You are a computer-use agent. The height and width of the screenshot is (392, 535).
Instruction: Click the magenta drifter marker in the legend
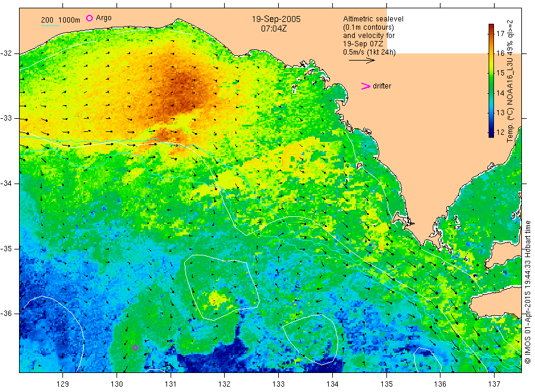pos(366,86)
